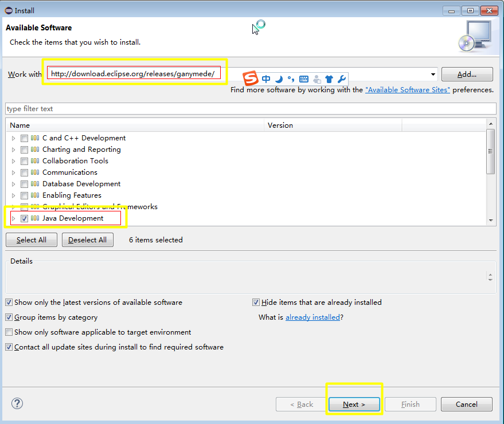
Task: Click the user account icon in IME bar
Action: [x=317, y=79]
